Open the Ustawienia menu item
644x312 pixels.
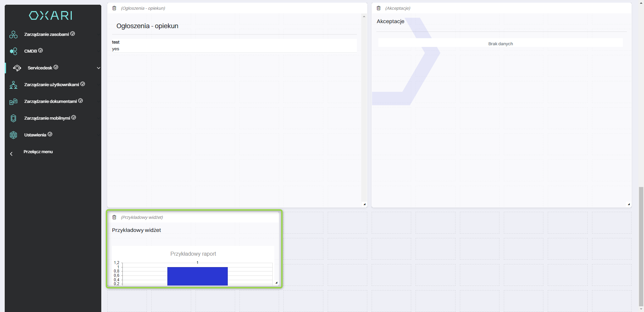click(35, 135)
